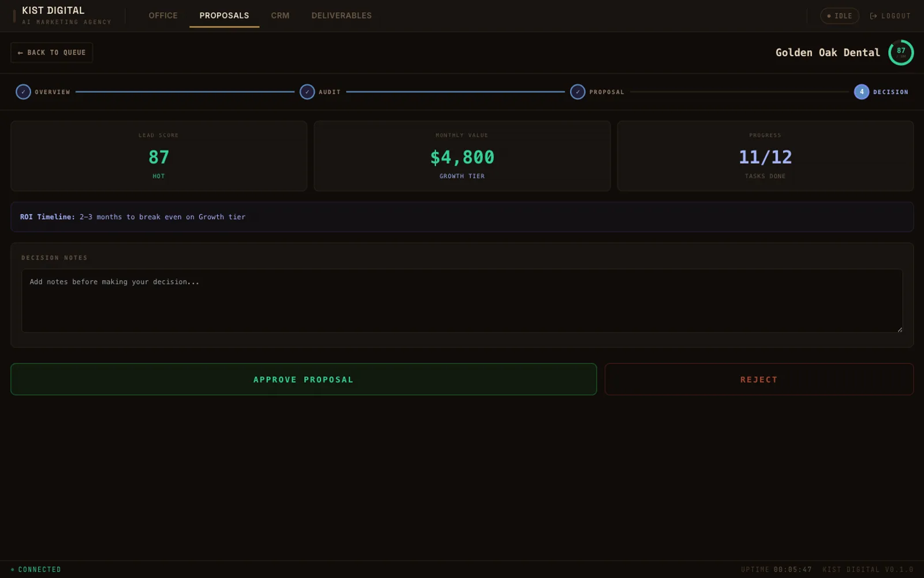Click the Decision step label
The height and width of the screenshot is (578, 924).
pyautogui.click(x=891, y=92)
